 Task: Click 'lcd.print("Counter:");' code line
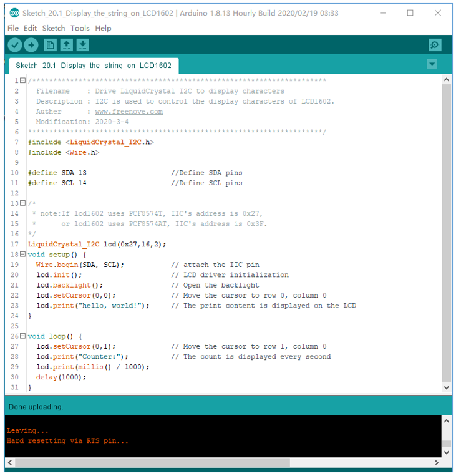pos(82,357)
